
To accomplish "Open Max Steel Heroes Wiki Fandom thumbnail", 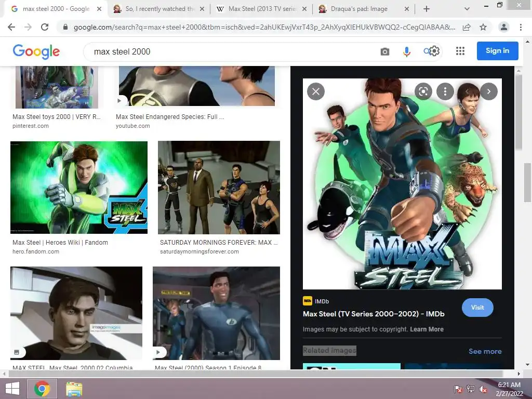I will tap(79, 187).
